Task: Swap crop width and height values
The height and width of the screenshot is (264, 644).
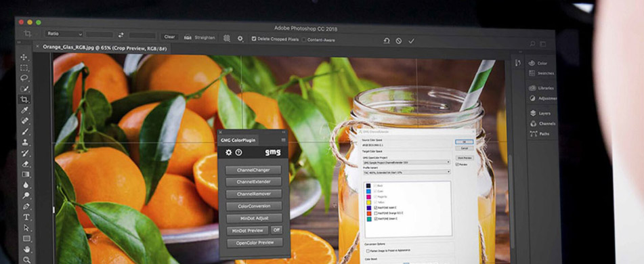Action: coord(121,35)
